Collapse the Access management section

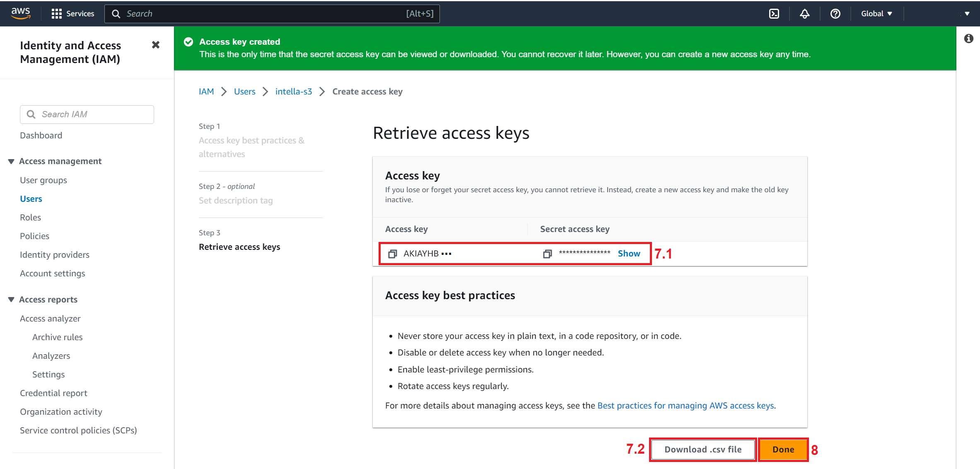point(11,161)
